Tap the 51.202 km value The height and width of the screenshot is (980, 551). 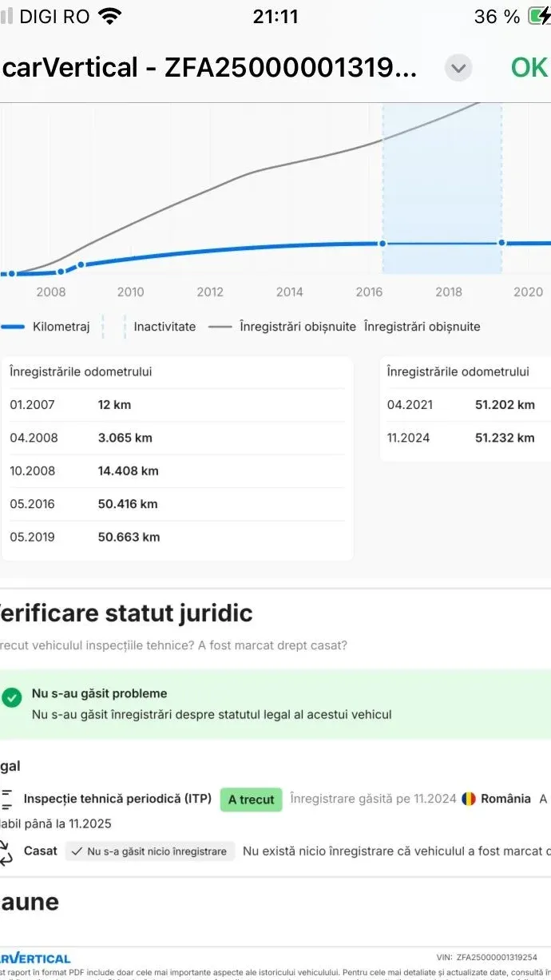tap(505, 405)
